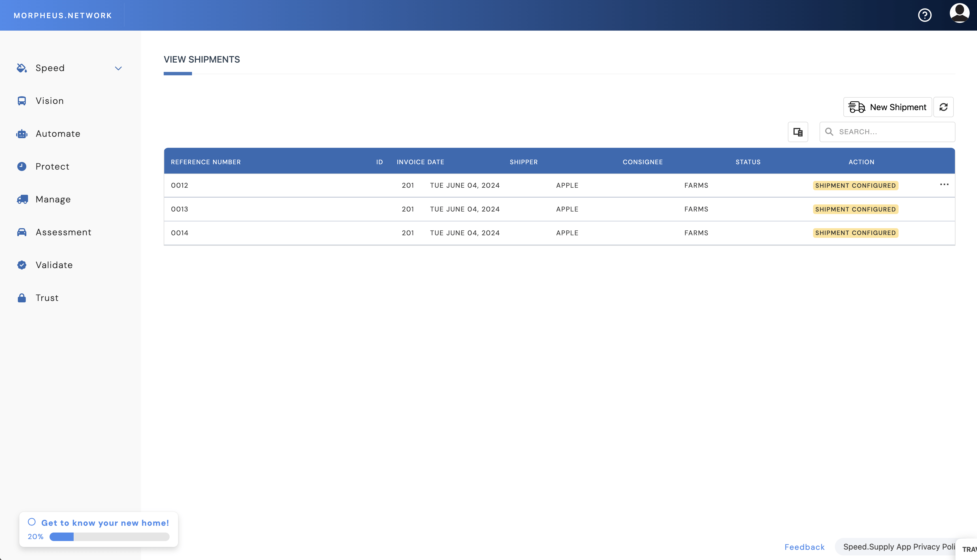Viewport: 977px width, 560px height.
Task: Expand the Speed menu chevron
Action: 118,69
